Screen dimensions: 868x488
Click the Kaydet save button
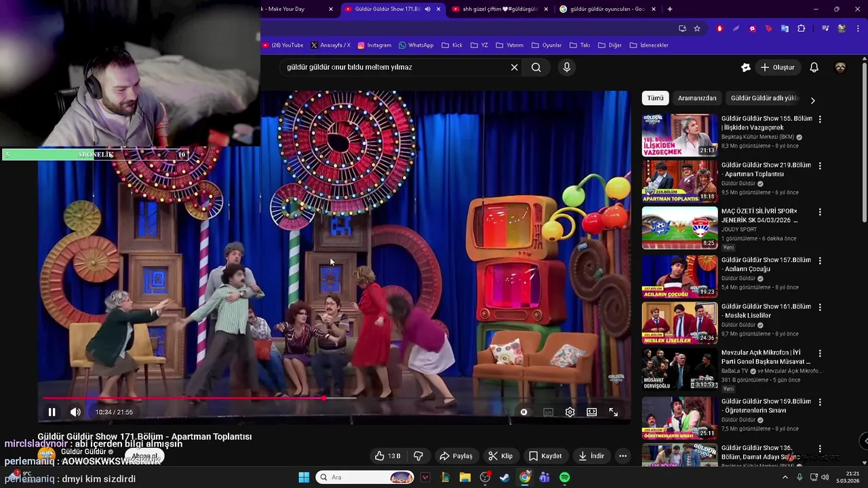(x=545, y=456)
